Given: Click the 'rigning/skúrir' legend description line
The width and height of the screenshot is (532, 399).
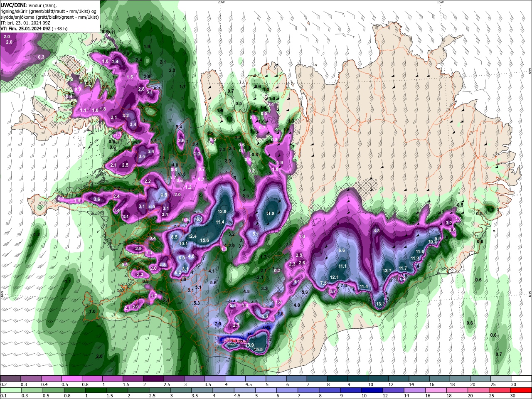Looking at the screenshot, I should [x=48, y=11].
